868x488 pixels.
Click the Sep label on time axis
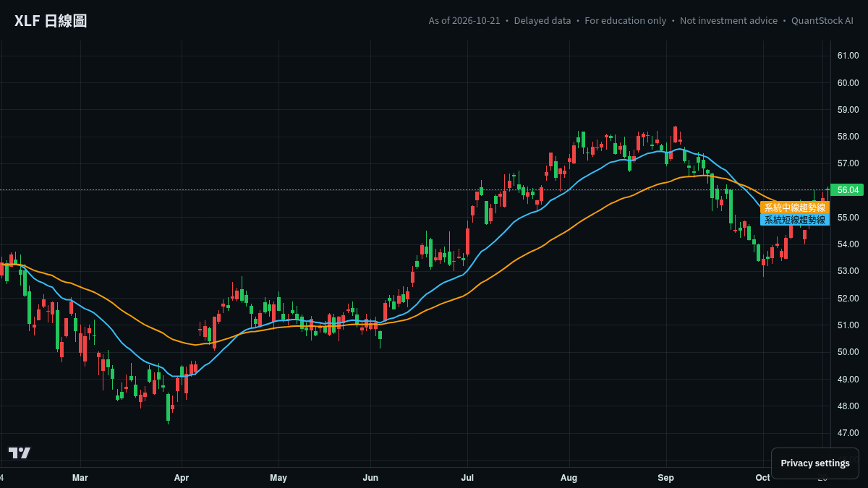tap(666, 478)
